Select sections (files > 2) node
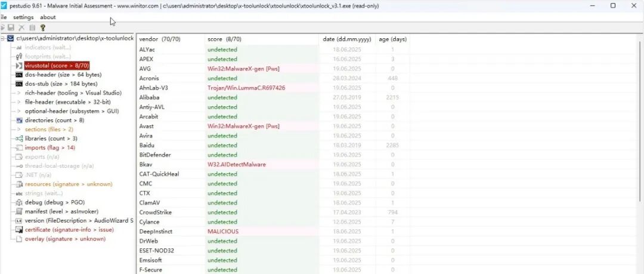This screenshot has width=644, height=274. [49, 130]
